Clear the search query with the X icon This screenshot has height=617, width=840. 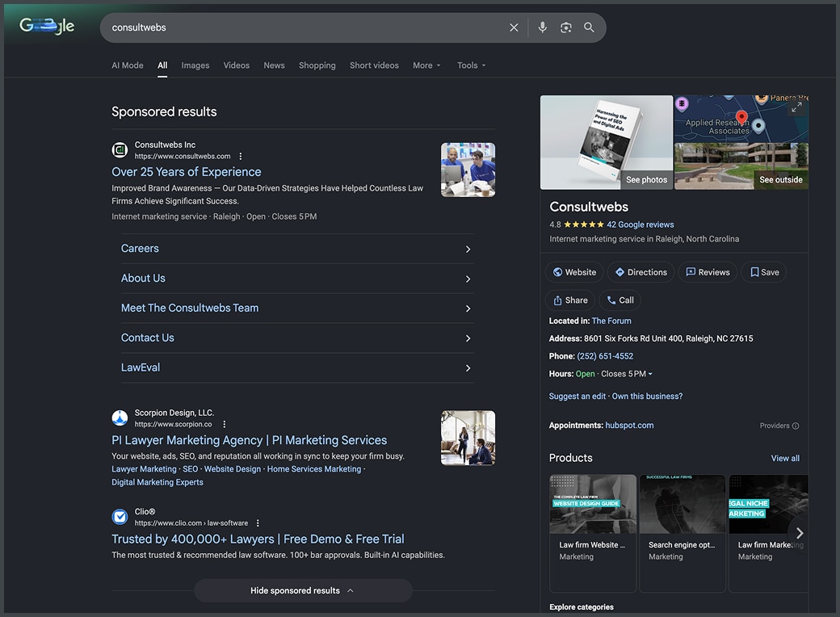[x=514, y=27]
